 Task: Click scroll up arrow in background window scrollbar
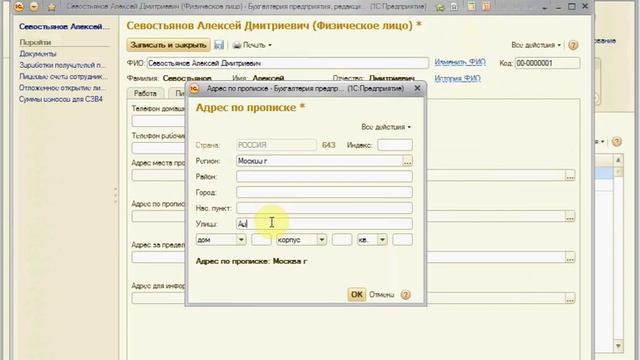618,160
